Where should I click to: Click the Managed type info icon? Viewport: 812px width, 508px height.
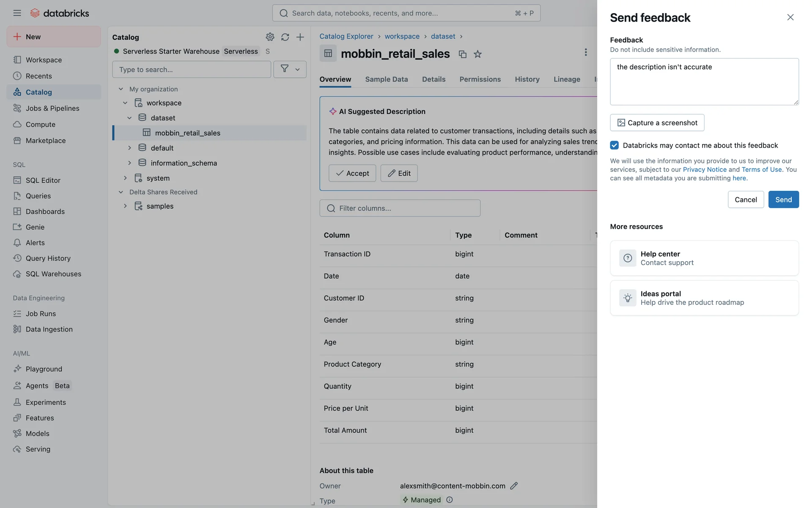450,500
